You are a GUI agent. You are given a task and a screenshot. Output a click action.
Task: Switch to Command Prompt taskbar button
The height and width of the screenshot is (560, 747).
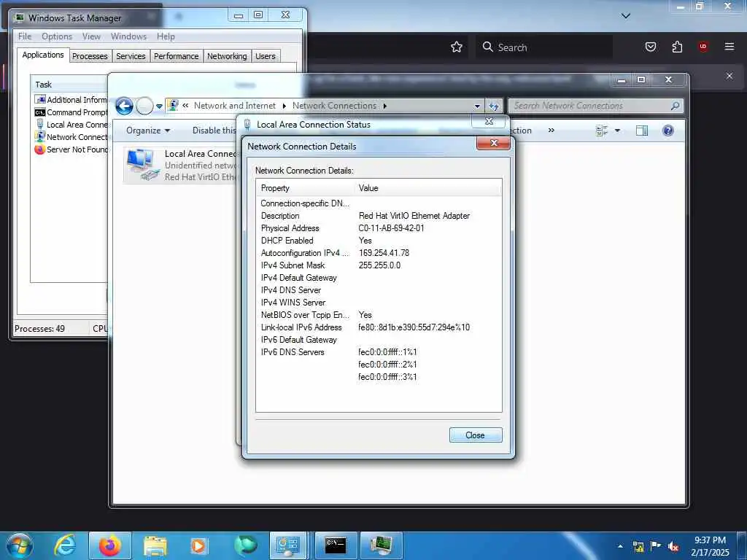click(x=336, y=545)
